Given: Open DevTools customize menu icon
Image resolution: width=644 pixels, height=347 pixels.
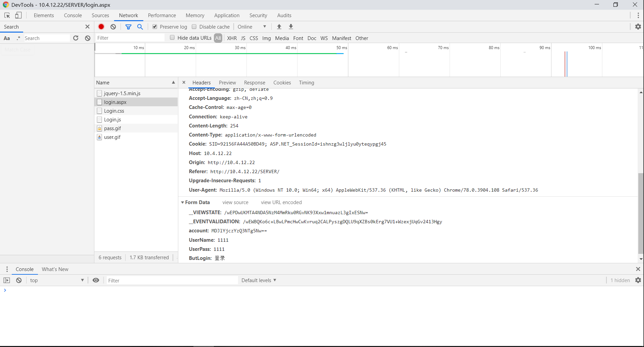Looking at the screenshot, I should pyautogui.click(x=638, y=15).
